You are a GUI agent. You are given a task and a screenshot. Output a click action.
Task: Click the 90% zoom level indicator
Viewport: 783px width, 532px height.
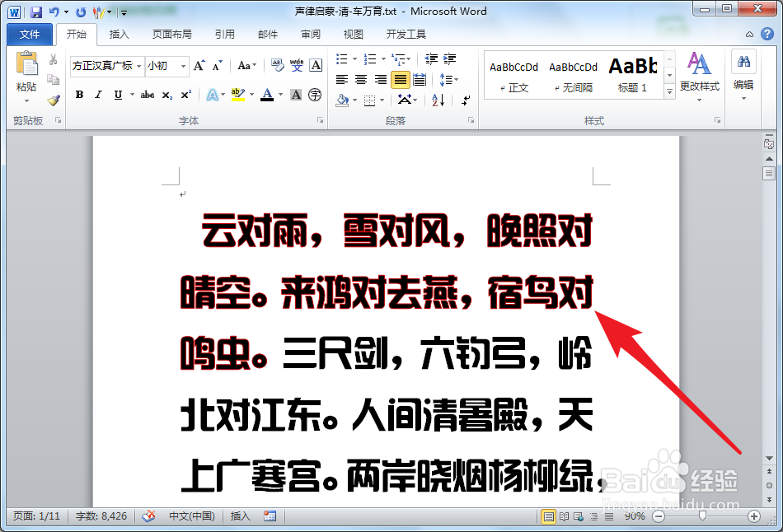pyautogui.click(x=634, y=516)
